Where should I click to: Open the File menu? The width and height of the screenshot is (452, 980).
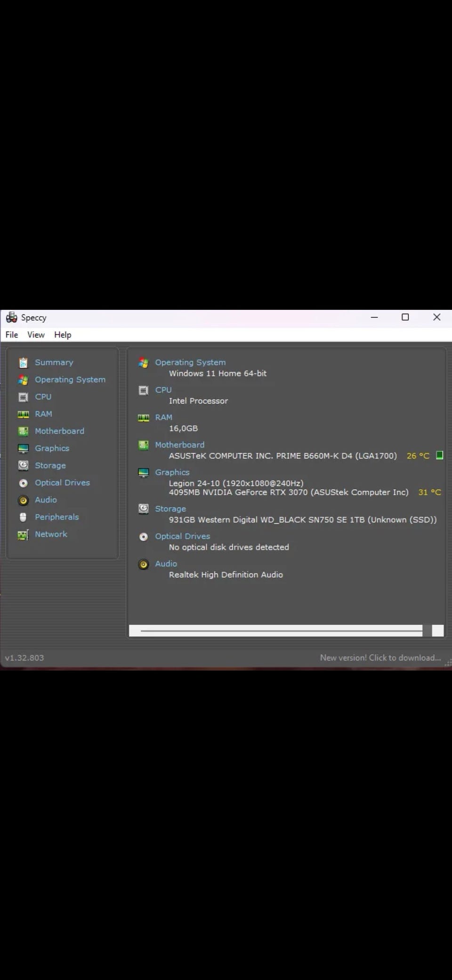pyautogui.click(x=12, y=335)
